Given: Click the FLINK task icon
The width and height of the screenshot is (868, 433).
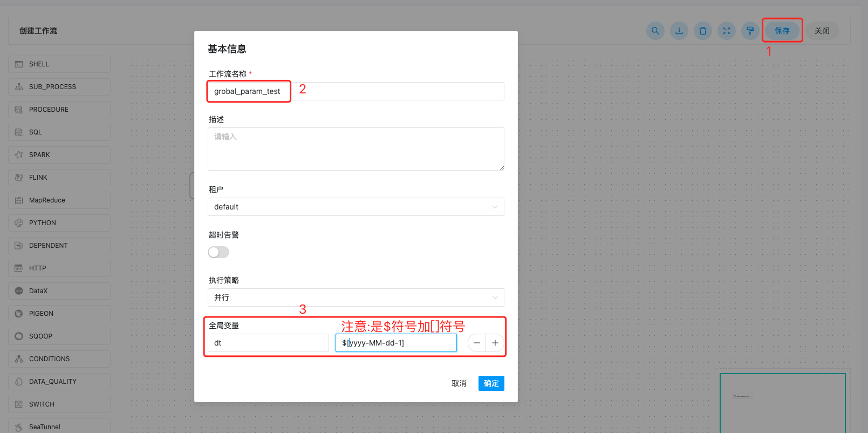Looking at the screenshot, I should click(x=19, y=178).
